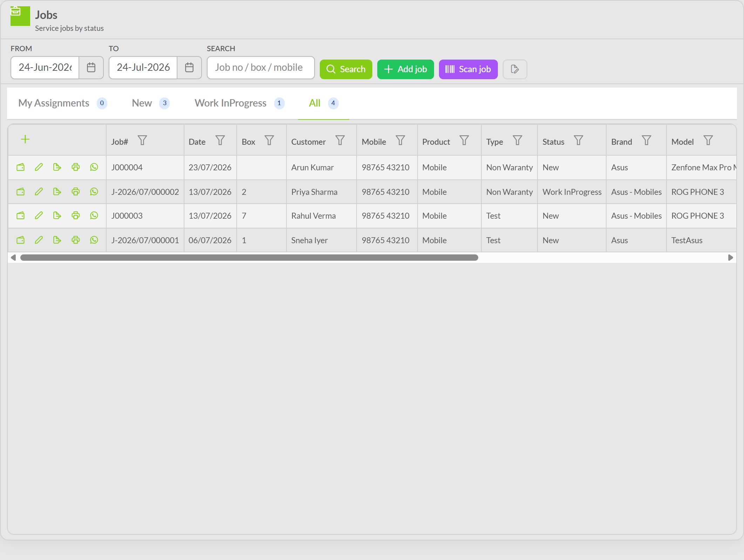Click the green Search button
This screenshot has height=560, width=744.
(x=346, y=69)
